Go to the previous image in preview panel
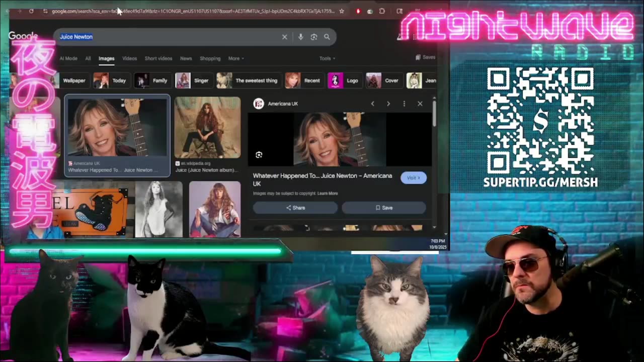This screenshot has width=644, height=362. [x=373, y=104]
